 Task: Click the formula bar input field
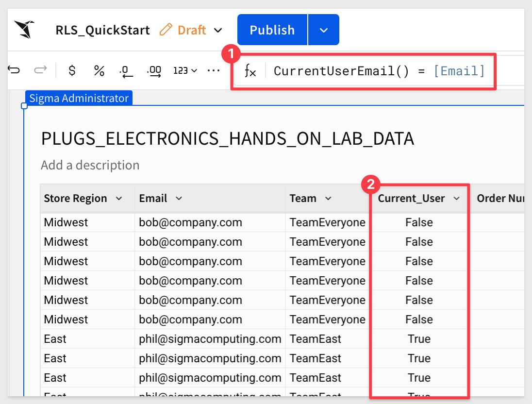pyautogui.click(x=379, y=71)
